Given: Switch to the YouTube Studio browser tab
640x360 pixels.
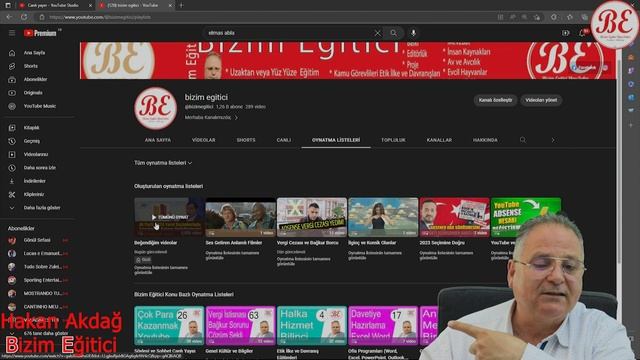Looking at the screenshot, I should coord(55,5).
